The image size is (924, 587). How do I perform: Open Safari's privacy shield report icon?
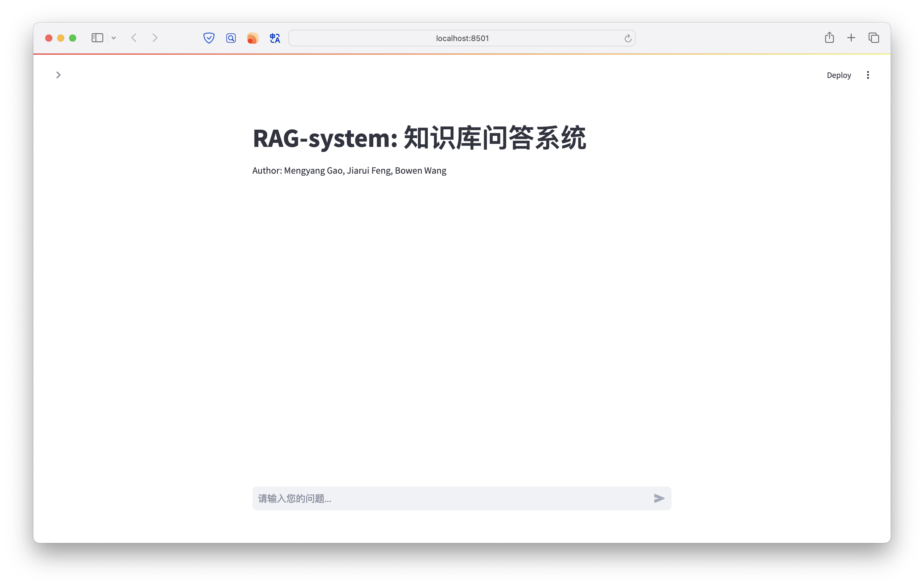pyautogui.click(x=209, y=38)
